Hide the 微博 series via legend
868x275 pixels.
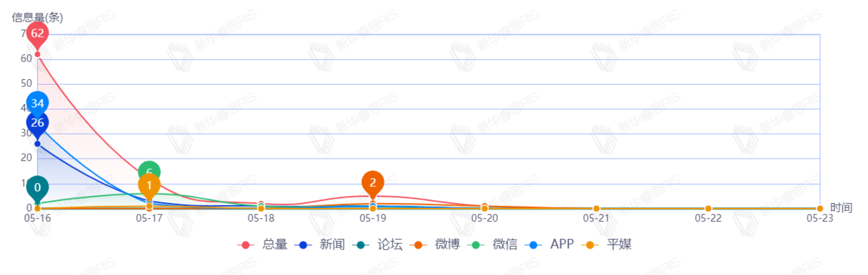[435, 245]
